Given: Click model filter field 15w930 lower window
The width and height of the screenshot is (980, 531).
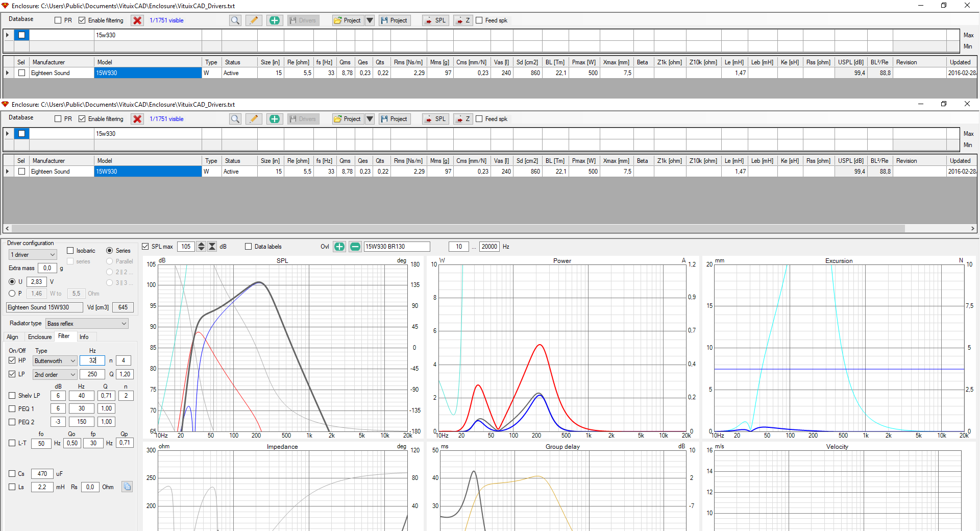Looking at the screenshot, I should click(148, 134).
